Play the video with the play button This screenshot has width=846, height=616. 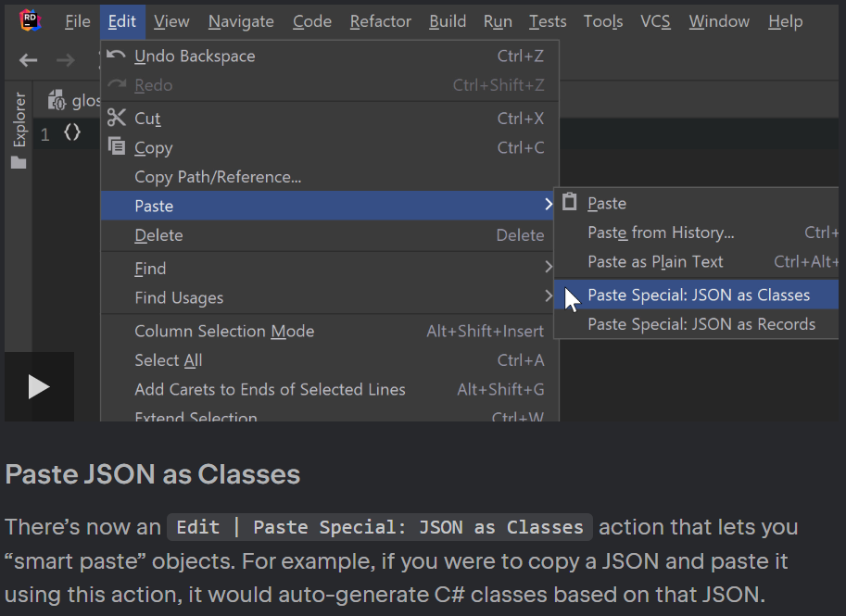point(39,387)
